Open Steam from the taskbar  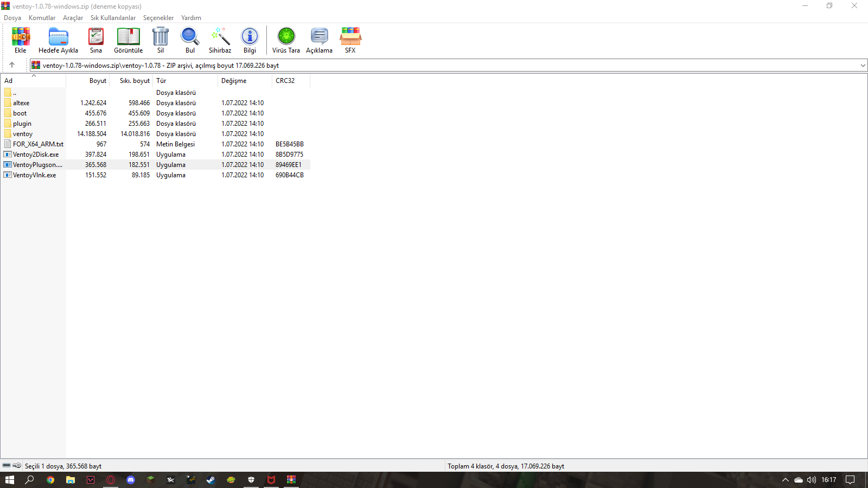[x=210, y=480]
